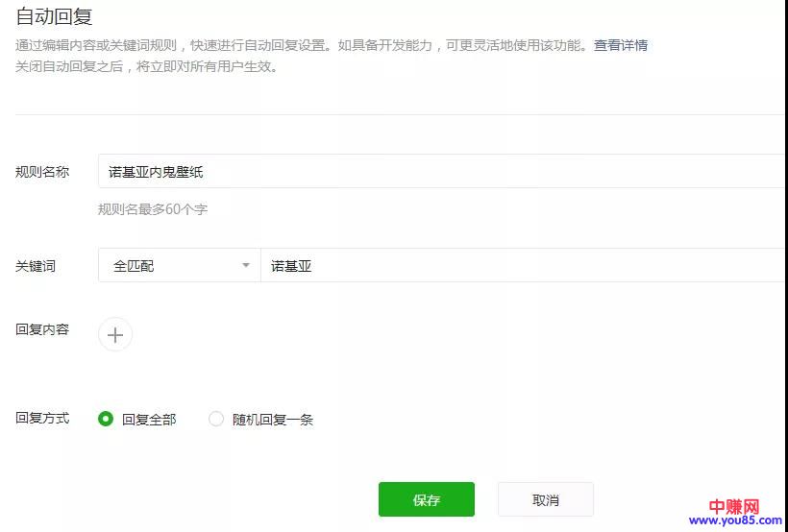Click the 规则名最多60个字 hint text

(x=153, y=208)
